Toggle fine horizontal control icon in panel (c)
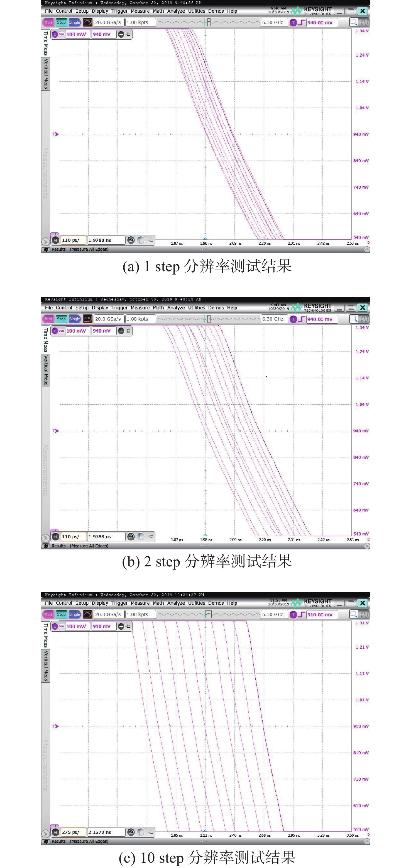This screenshot has width=411, height=868. point(141,832)
